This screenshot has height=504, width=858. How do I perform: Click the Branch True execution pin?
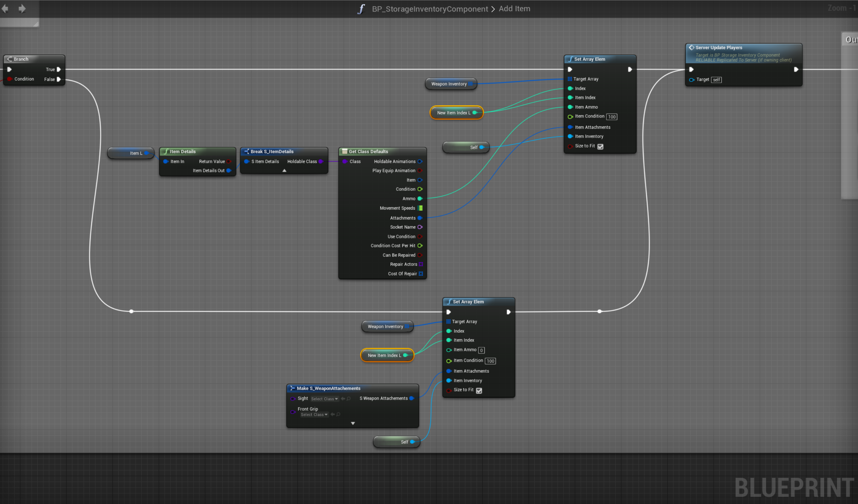click(x=58, y=69)
